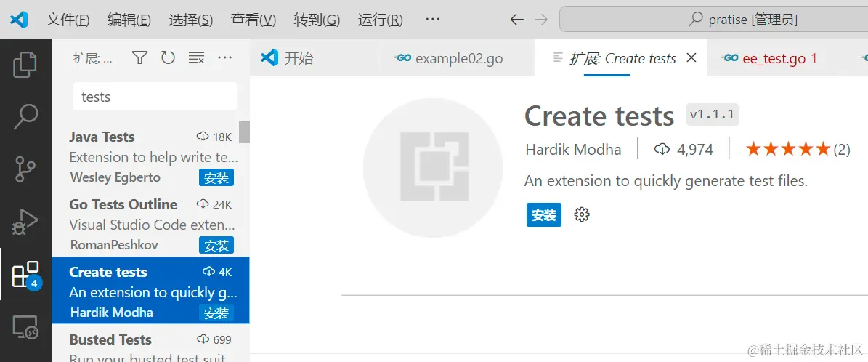
Task: Select the Busted Tests extension entry
Action: [x=150, y=344]
